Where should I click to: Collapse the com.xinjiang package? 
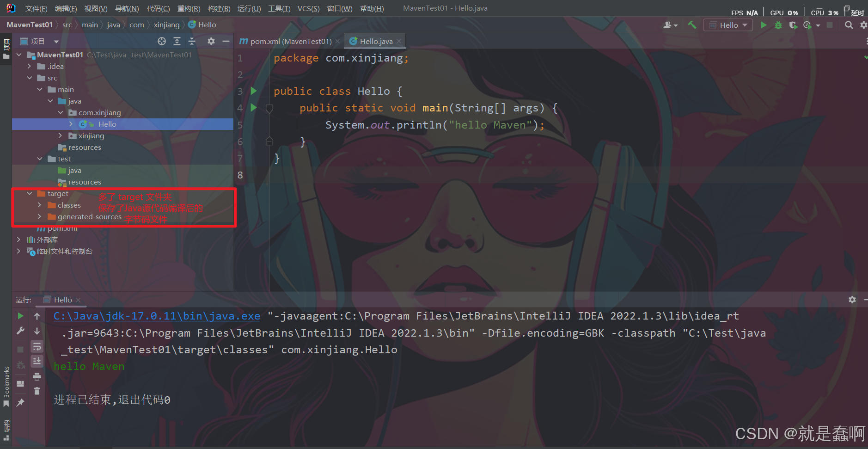[61, 112]
